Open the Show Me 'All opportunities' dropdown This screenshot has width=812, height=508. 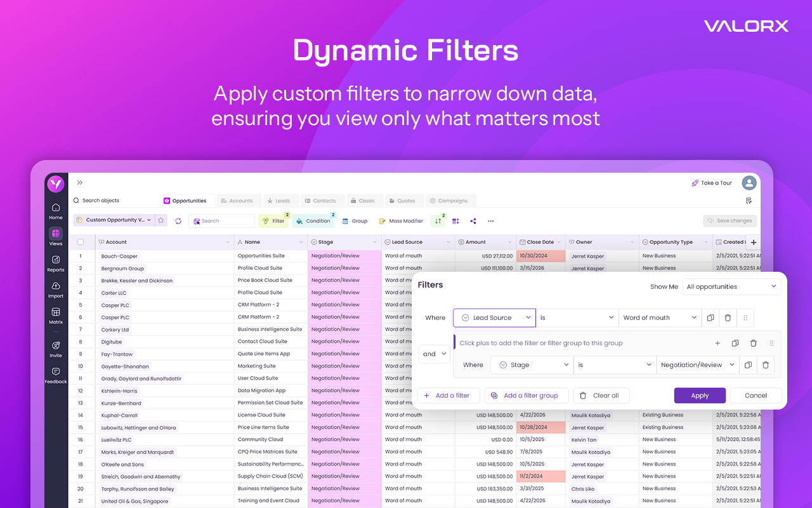click(x=732, y=286)
